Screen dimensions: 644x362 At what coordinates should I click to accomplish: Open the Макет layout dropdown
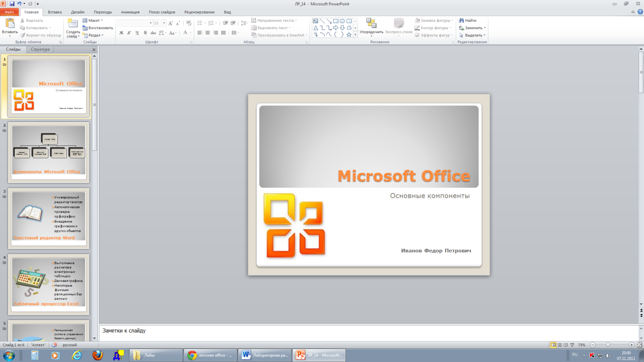[93, 20]
